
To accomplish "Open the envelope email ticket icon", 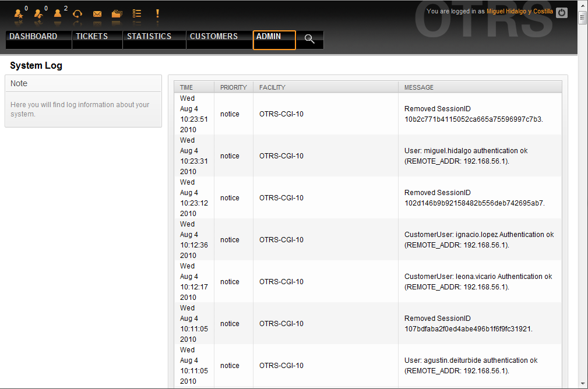I will point(97,13).
